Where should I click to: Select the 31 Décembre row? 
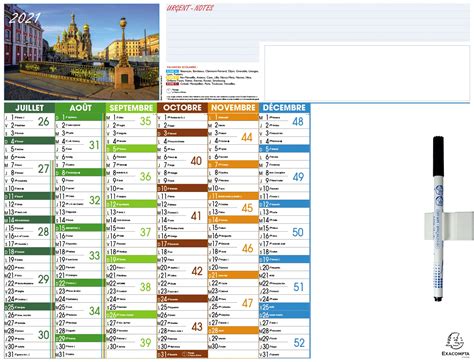point(284,355)
